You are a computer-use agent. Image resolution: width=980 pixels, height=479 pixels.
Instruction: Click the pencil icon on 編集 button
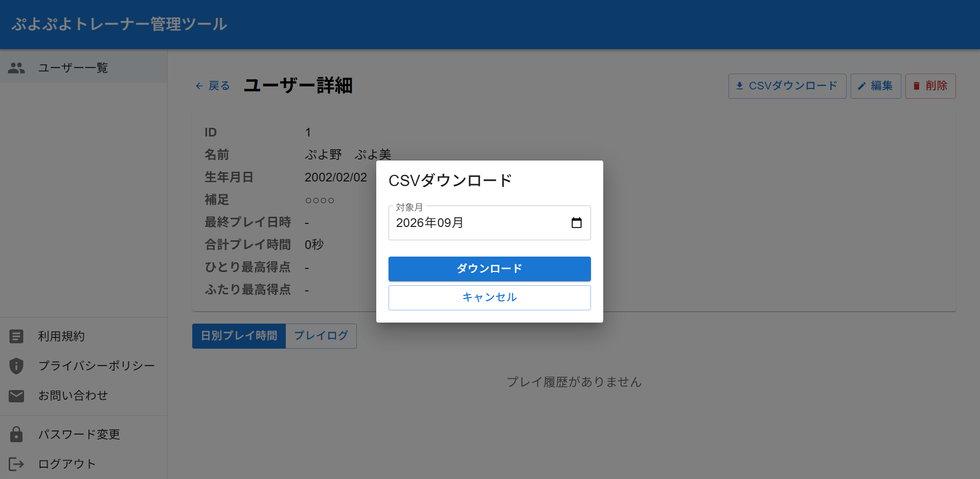tap(862, 86)
